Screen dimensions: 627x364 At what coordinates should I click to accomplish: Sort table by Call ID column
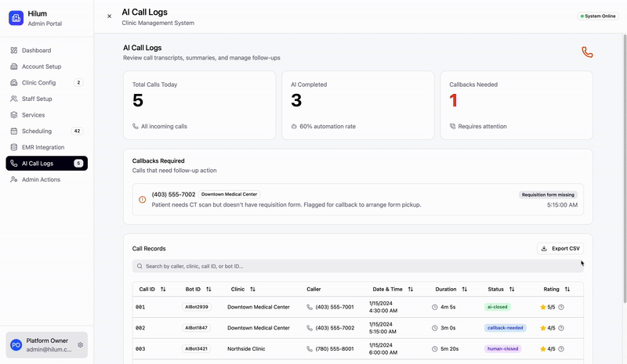(163, 289)
